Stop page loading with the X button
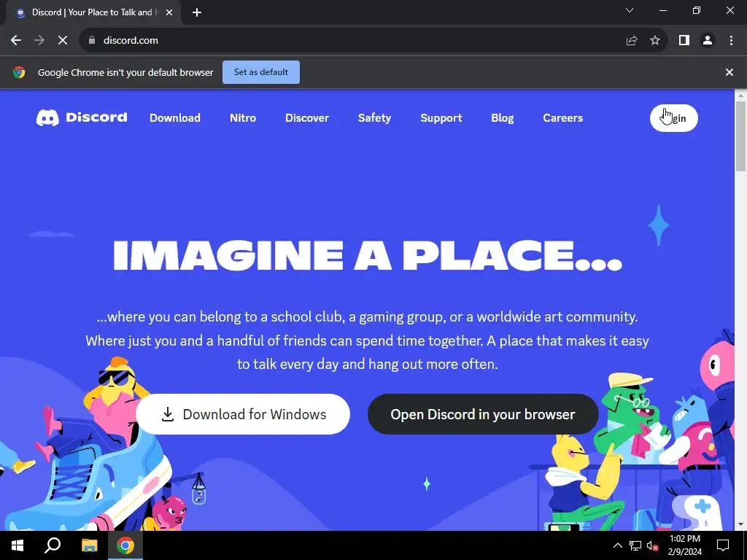 (x=63, y=41)
